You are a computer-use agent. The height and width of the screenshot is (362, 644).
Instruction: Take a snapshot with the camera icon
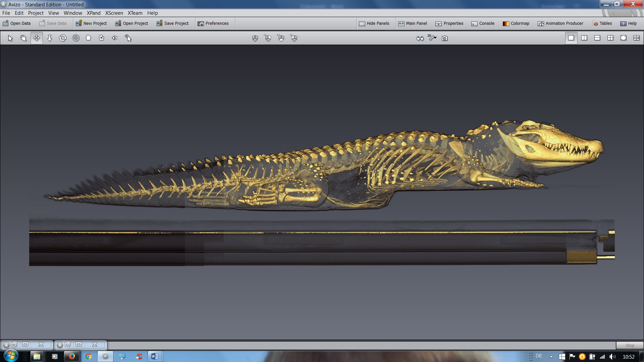pos(444,38)
